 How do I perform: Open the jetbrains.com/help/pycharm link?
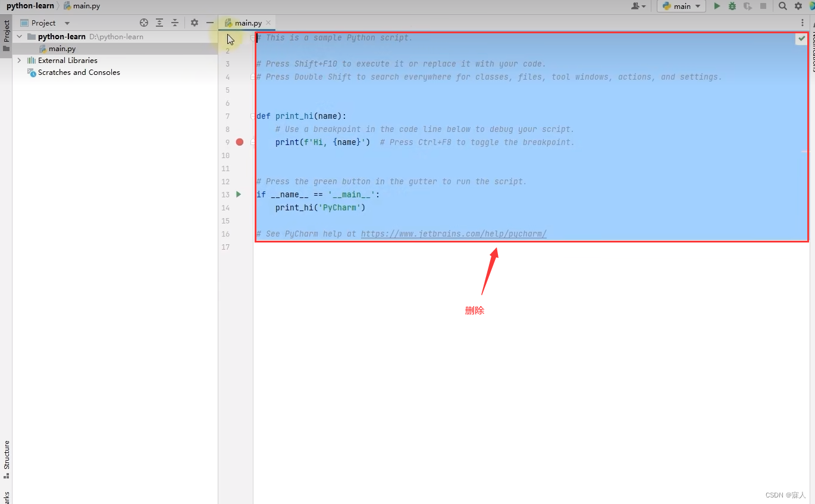click(453, 234)
